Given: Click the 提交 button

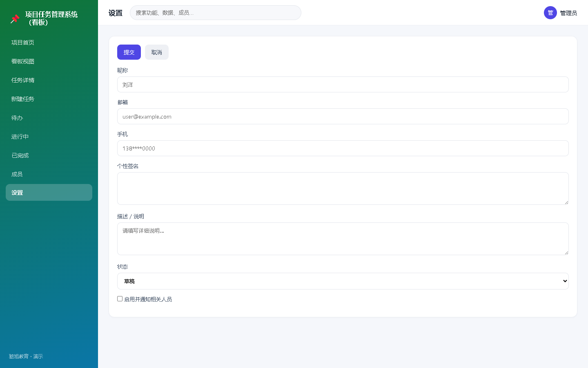Looking at the screenshot, I should [129, 52].
